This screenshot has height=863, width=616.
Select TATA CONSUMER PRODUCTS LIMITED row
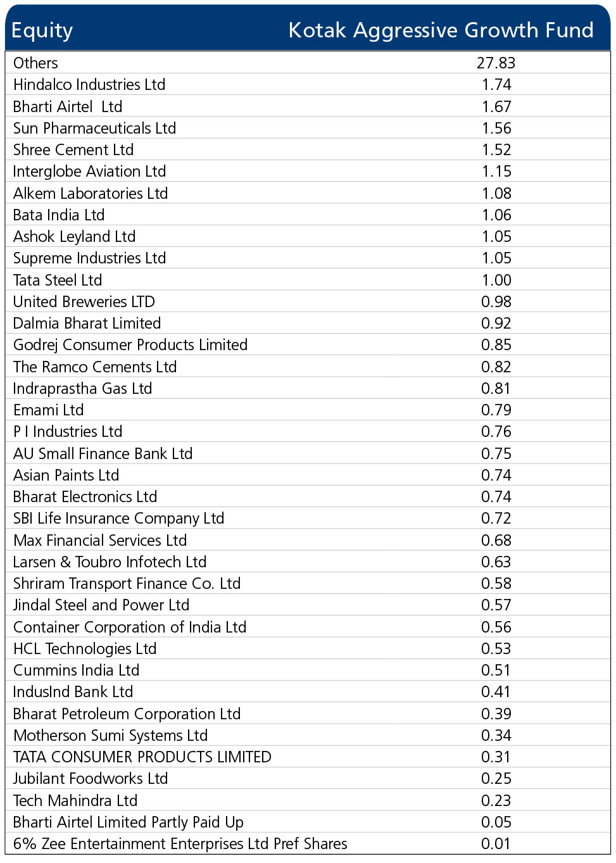[308, 757]
